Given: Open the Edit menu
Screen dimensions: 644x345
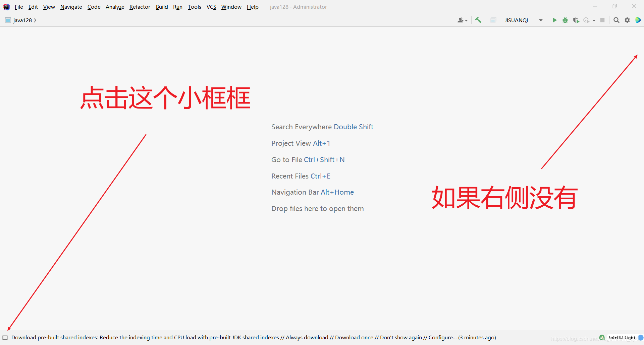Looking at the screenshot, I should coord(33,7).
